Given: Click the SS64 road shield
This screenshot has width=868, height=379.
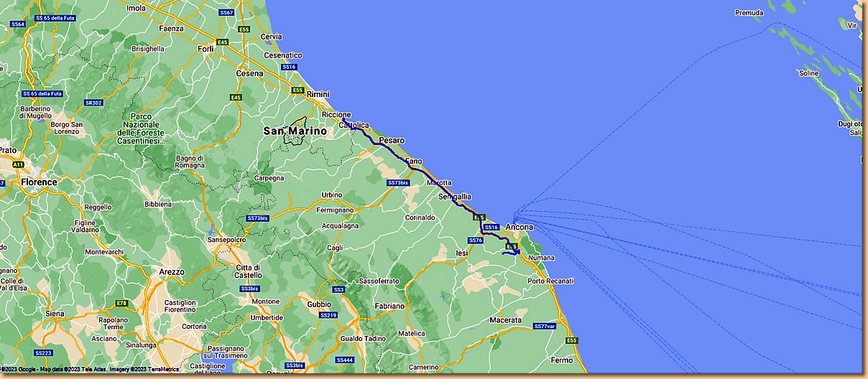Looking at the screenshot, I should click(x=18, y=24).
